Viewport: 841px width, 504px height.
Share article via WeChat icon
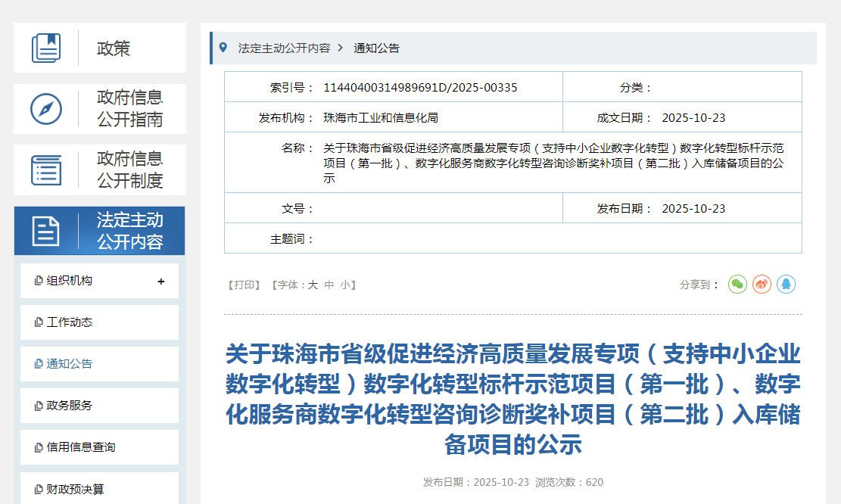tap(737, 285)
